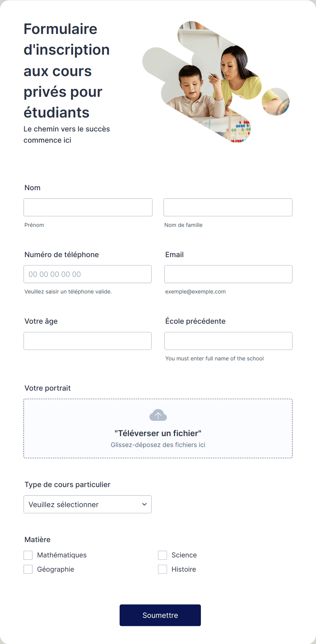Click the Histoire option label
The image size is (316, 644).
tap(184, 569)
